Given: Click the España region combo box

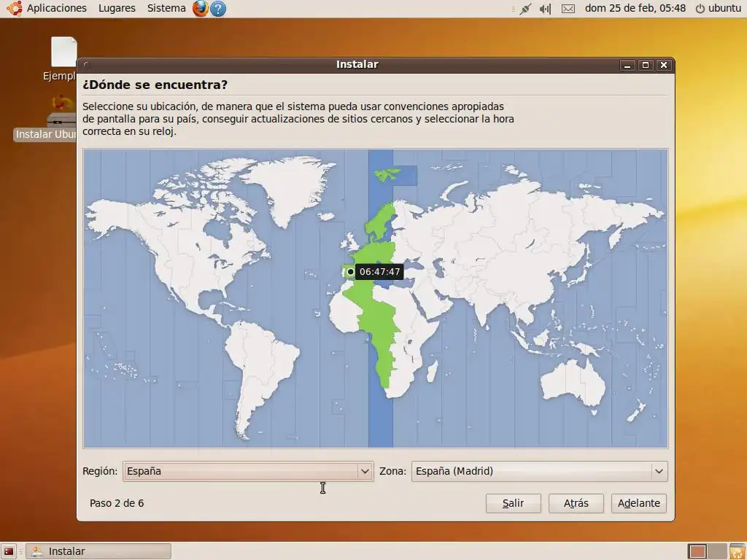Looking at the screenshot, I should pyautogui.click(x=248, y=472).
